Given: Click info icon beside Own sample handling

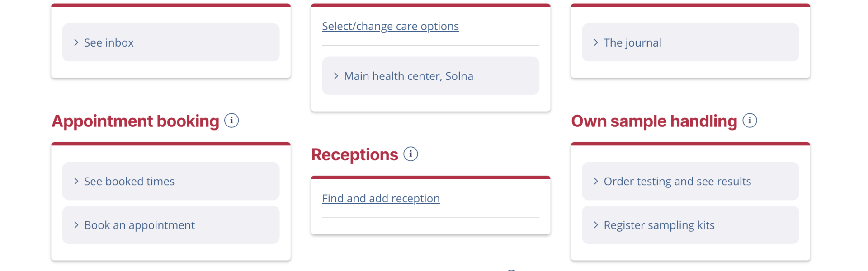Looking at the screenshot, I should [750, 121].
